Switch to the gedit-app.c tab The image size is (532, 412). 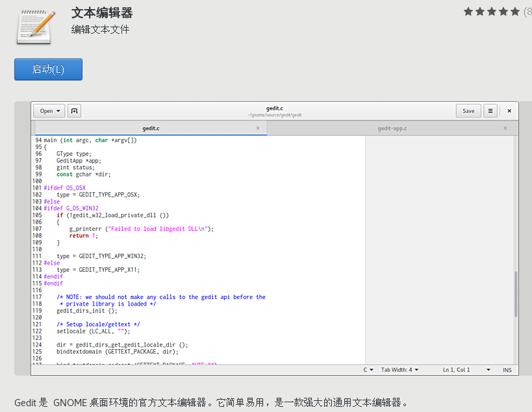coord(392,128)
